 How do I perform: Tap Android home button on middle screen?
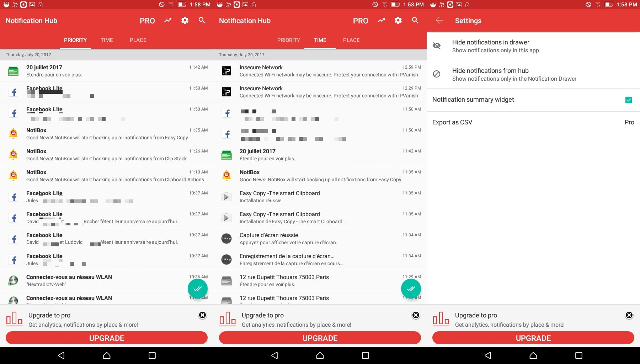(320, 355)
